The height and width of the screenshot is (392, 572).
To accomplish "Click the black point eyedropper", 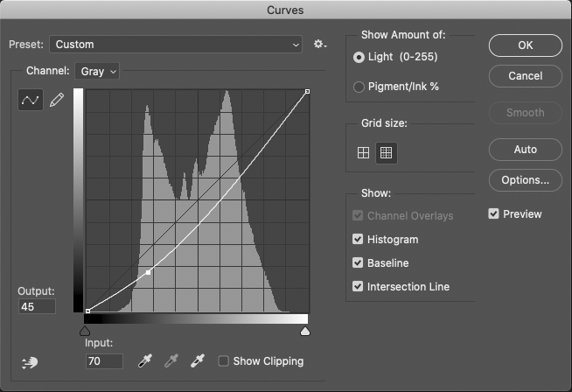I will coord(144,361).
